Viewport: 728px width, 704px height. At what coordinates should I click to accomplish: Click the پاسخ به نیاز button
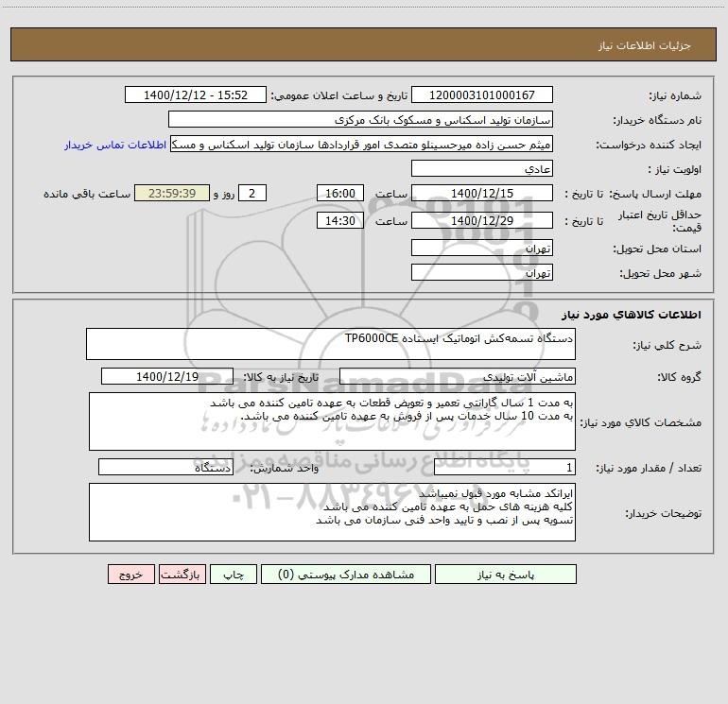506,574
